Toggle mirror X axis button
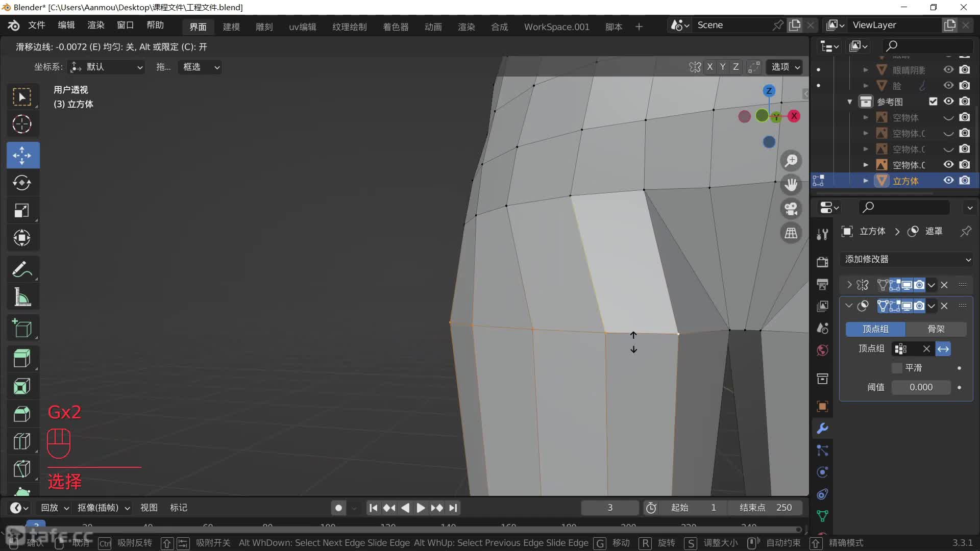 (x=709, y=67)
